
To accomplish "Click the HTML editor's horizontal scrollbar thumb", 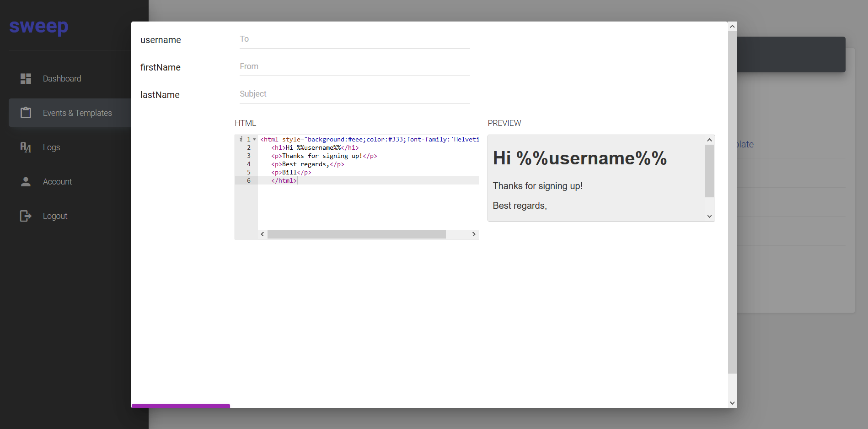I will pyautogui.click(x=356, y=234).
